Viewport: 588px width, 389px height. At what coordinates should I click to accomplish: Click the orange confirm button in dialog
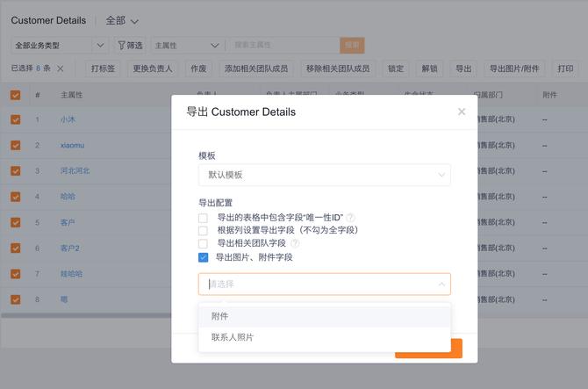(x=428, y=349)
